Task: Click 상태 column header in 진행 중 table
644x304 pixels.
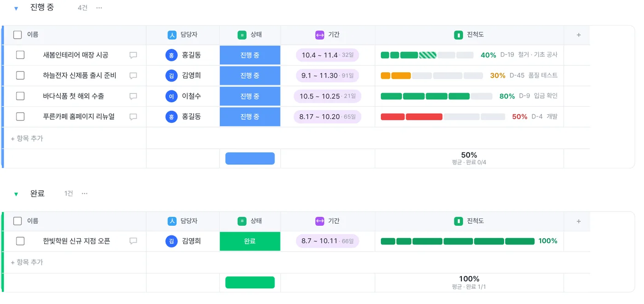Action: pyautogui.click(x=250, y=35)
